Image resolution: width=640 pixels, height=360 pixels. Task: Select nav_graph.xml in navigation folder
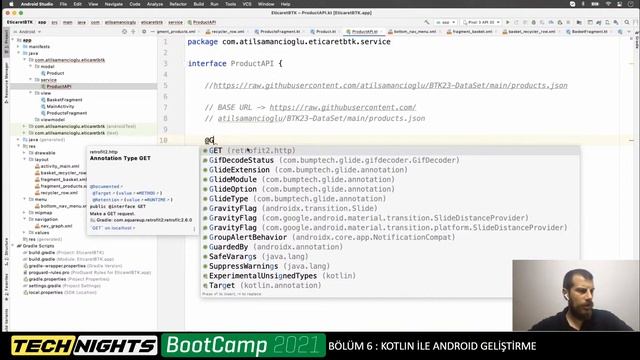(x=56, y=226)
